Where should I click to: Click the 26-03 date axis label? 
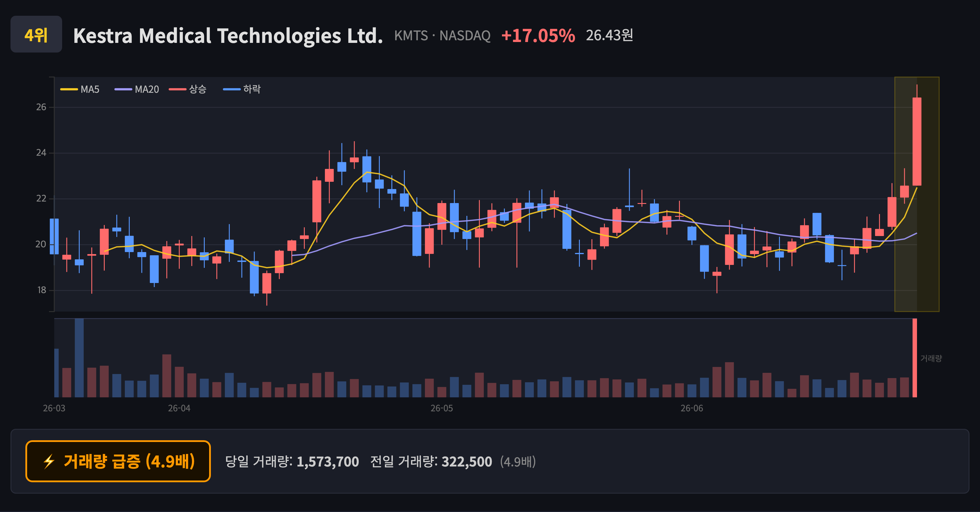[x=54, y=408]
